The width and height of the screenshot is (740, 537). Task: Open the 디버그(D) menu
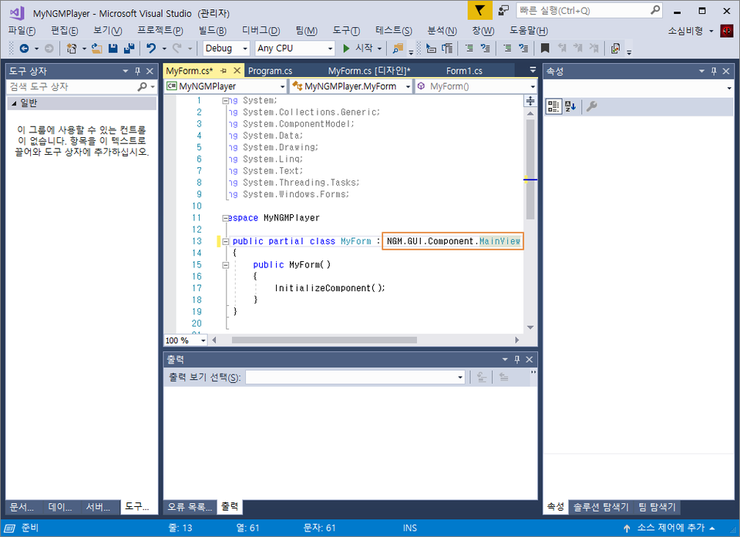point(261,31)
